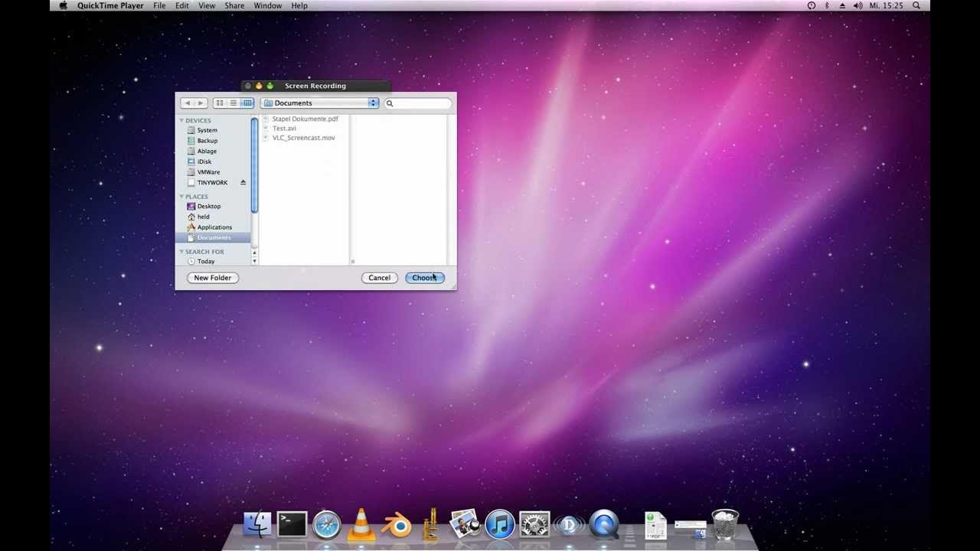Open the PDF document stack in Dock
The image size is (980, 551).
point(655,526)
